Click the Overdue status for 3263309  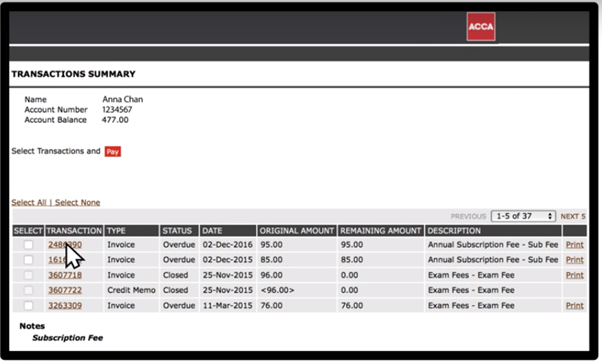[179, 306]
